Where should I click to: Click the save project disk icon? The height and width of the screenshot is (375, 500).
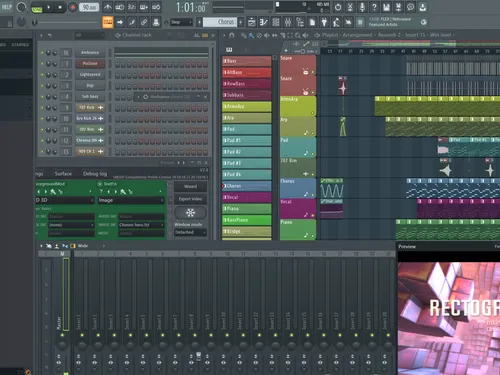pyautogui.click(x=386, y=7)
